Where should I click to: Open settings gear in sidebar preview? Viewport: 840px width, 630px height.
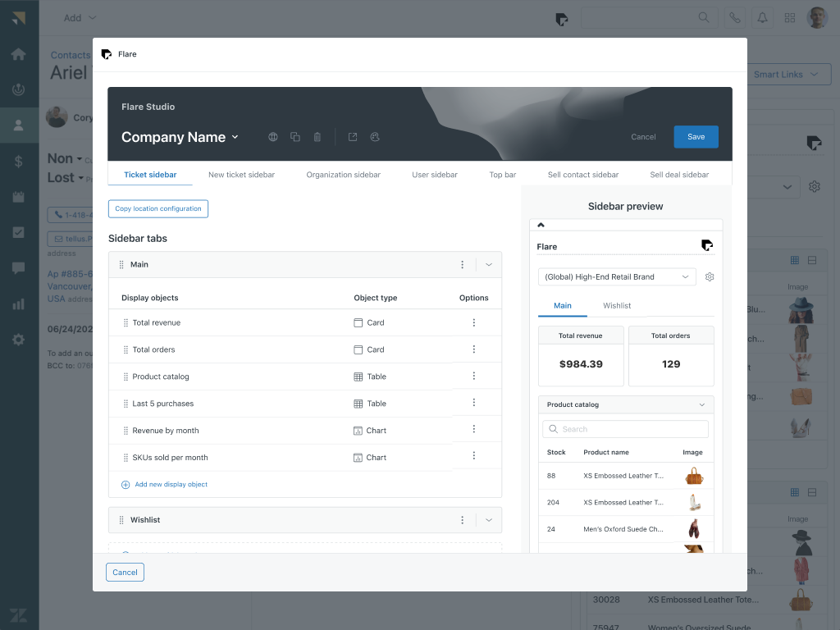pyautogui.click(x=710, y=277)
